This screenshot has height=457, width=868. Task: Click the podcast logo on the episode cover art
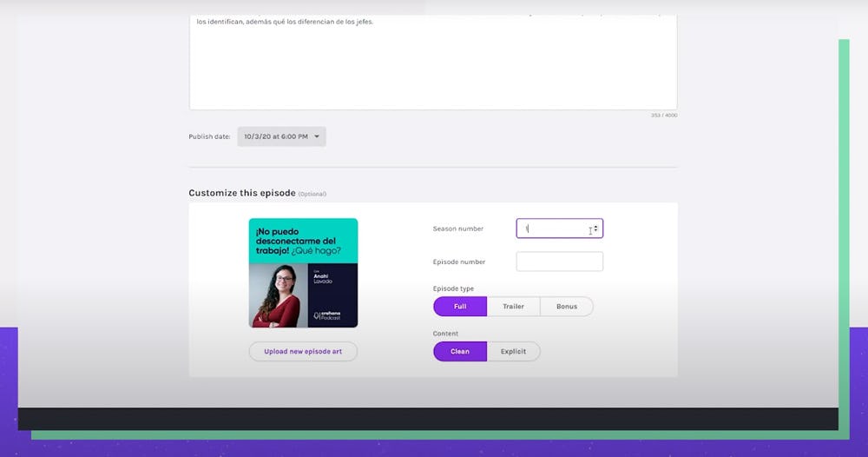click(327, 316)
